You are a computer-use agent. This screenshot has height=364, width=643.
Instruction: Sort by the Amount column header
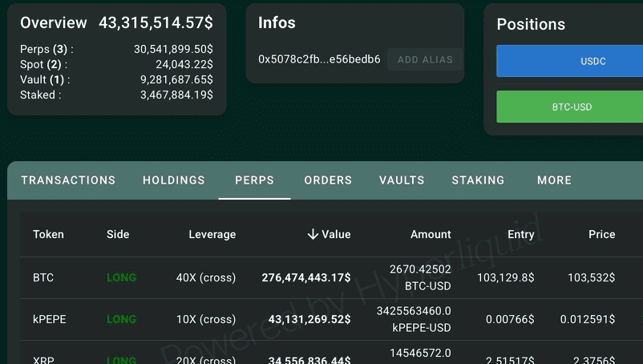pyautogui.click(x=431, y=234)
